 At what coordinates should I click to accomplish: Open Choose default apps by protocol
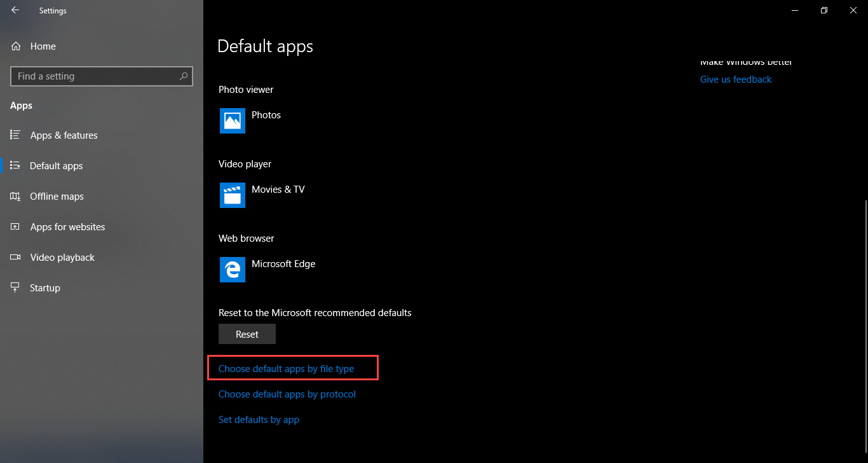tap(287, 394)
